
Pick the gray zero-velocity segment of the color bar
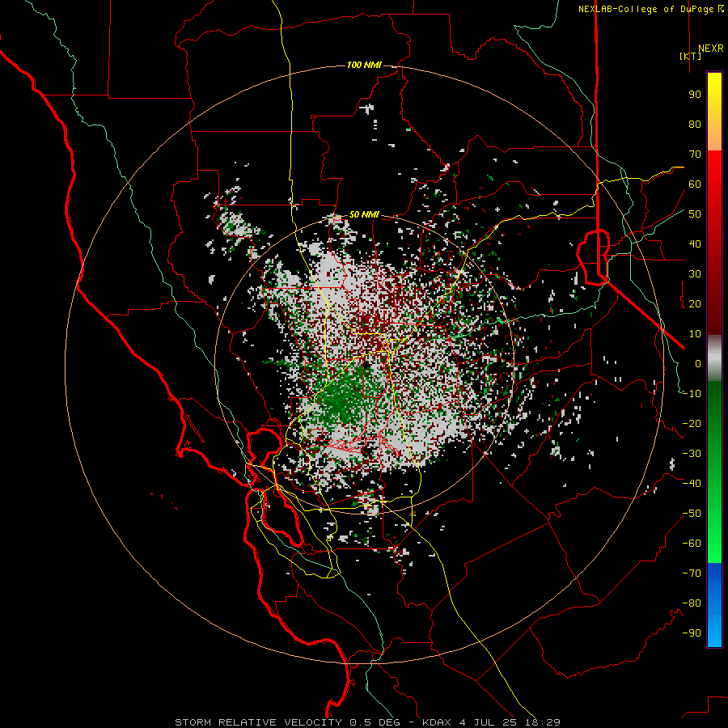pyautogui.click(x=714, y=359)
